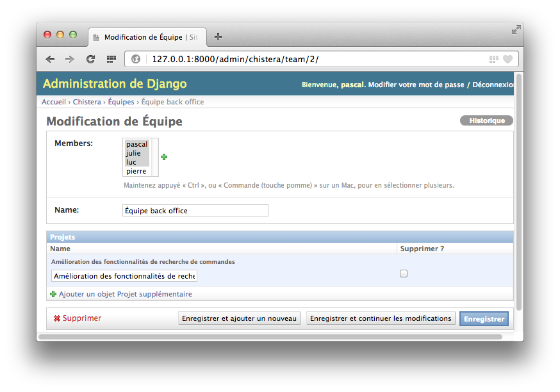Click the vertical page scrollbar

[x=519, y=192]
